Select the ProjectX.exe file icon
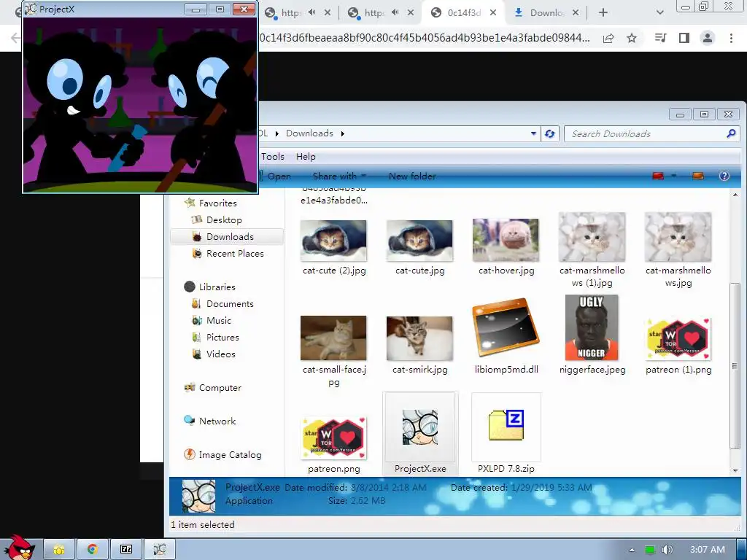The image size is (747, 560). pyautogui.click(x=419, y=427)
